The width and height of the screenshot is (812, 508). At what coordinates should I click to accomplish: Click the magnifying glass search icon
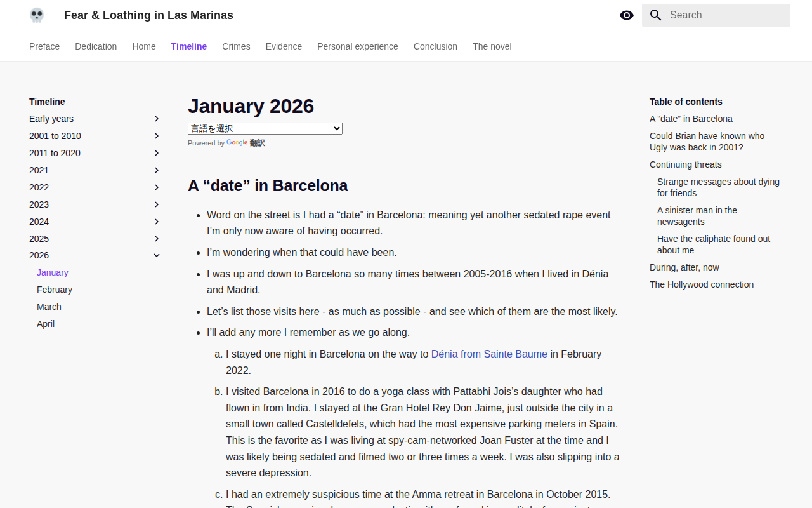click(x=656, y=15)
